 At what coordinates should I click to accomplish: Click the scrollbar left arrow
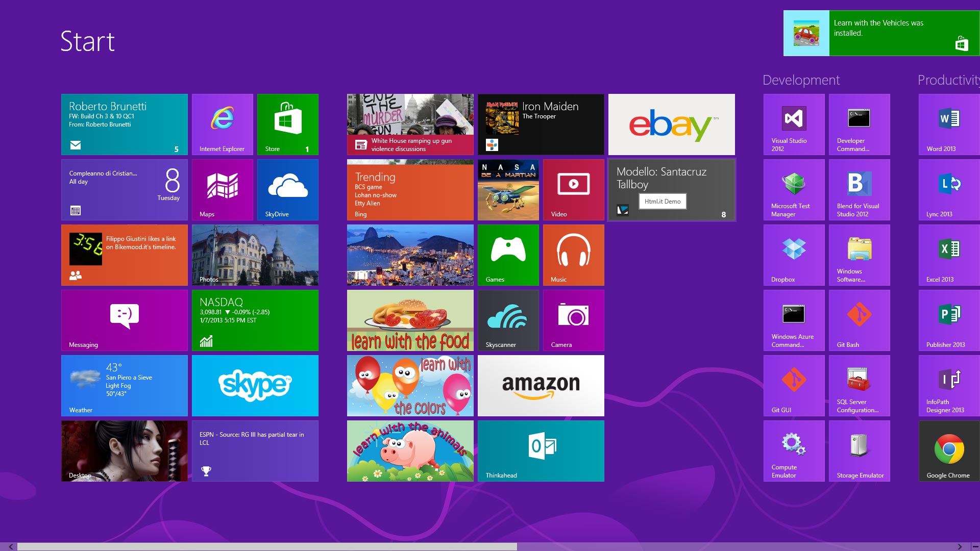pos(11,546)
